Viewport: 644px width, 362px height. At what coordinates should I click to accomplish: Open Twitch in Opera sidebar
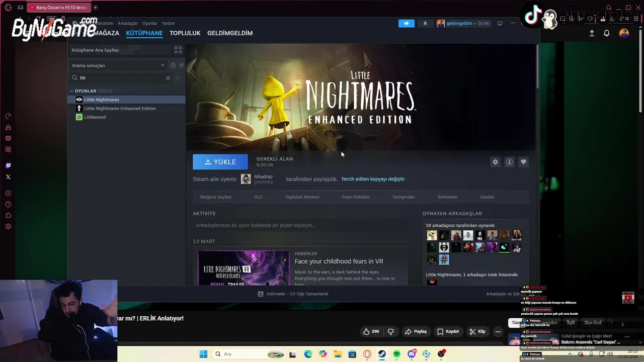point(8,165)
